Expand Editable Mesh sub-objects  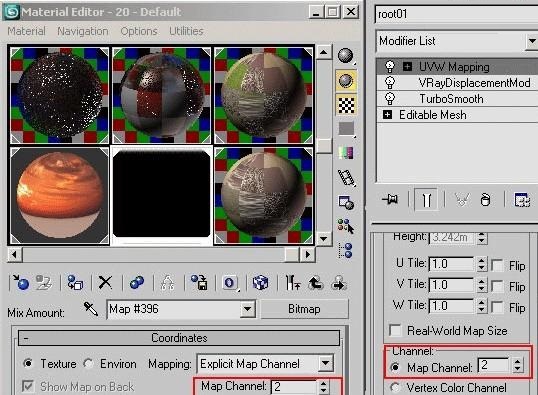point(387,115)
